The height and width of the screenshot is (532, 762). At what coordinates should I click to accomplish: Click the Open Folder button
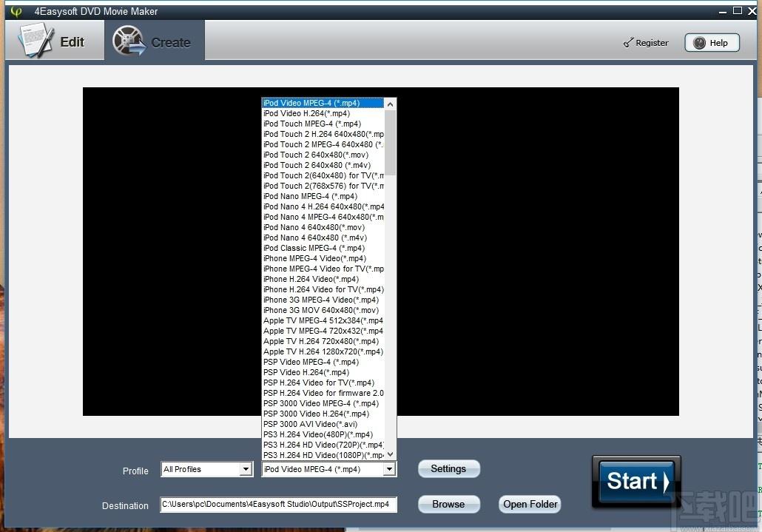tap(530, 505)
